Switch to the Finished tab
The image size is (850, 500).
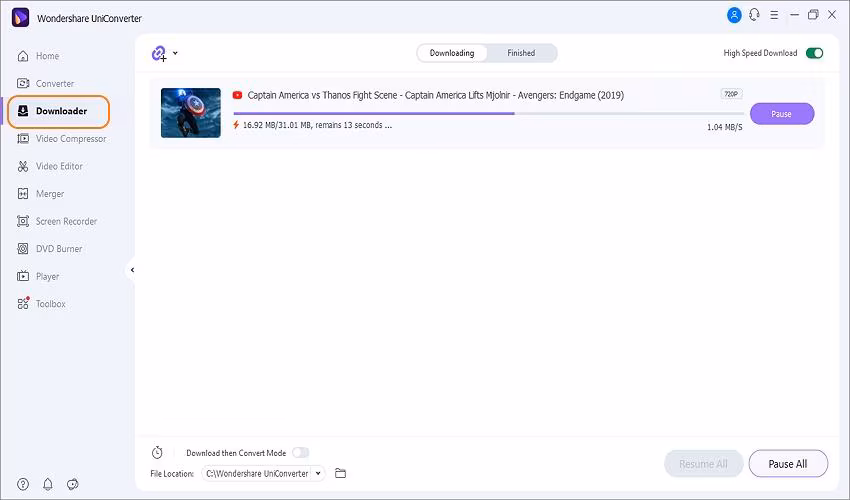pyautogui.click(x=521, y=53)
